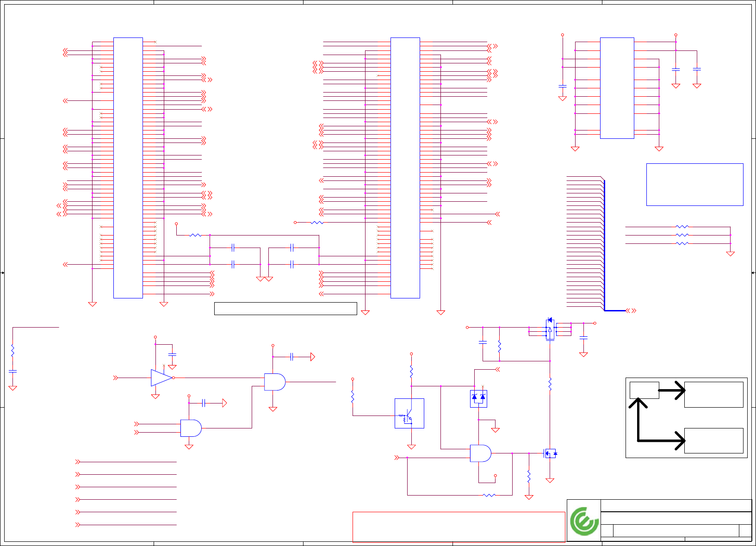Select the resistor feeding the NPN transistor base

point(353,397)
